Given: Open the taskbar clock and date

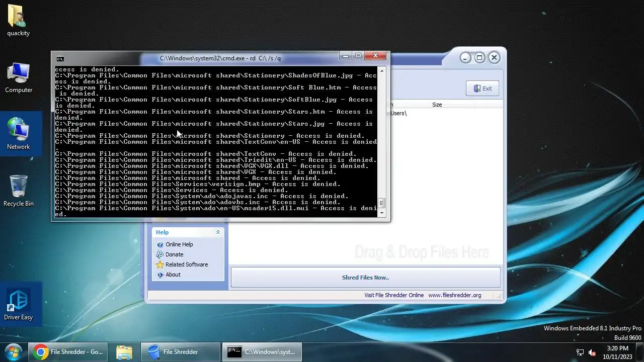Looking at the screenshot, I should point(617,352).
